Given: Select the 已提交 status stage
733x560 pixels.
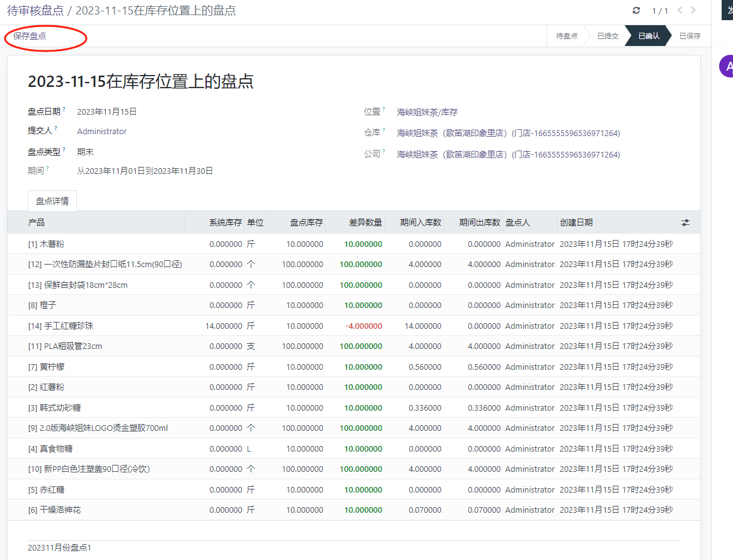Looking at the screenshot, I should [x=608, y=37].
